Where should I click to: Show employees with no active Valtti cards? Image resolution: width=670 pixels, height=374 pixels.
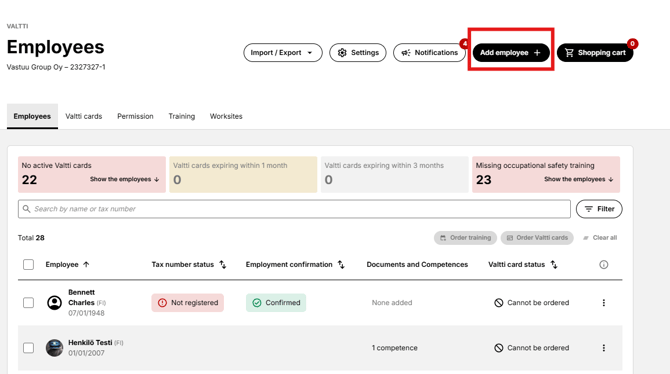tap(124, 179)
